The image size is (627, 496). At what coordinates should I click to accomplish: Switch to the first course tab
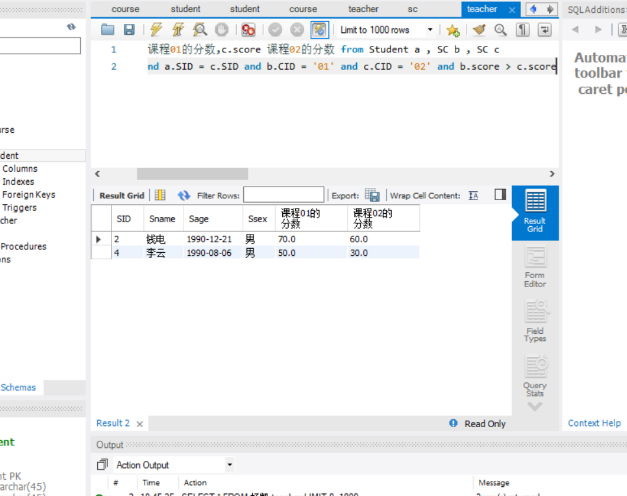tap(125, 9)
